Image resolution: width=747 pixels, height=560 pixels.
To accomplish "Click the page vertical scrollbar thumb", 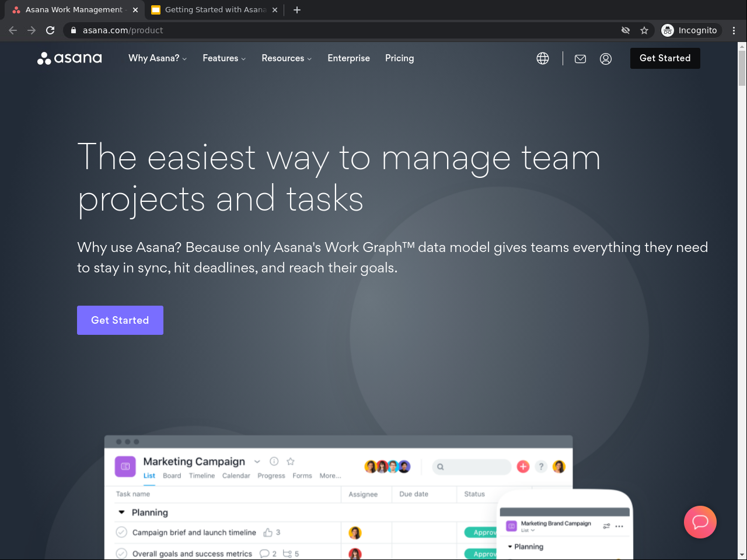I will tap(742, 68).
